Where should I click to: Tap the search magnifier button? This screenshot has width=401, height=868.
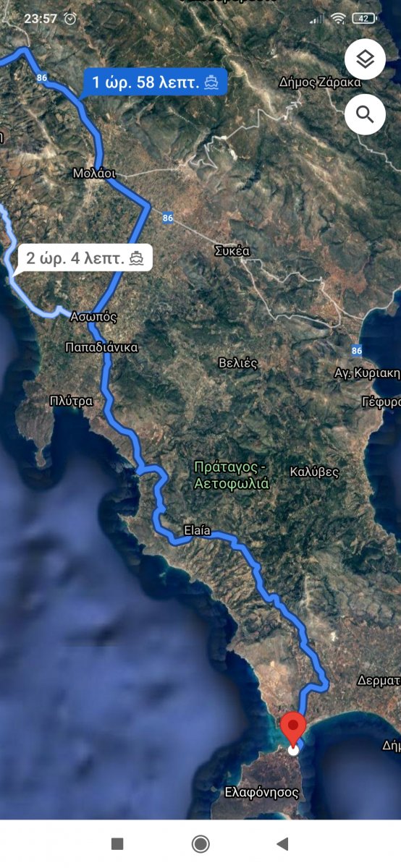click(365, 114)
